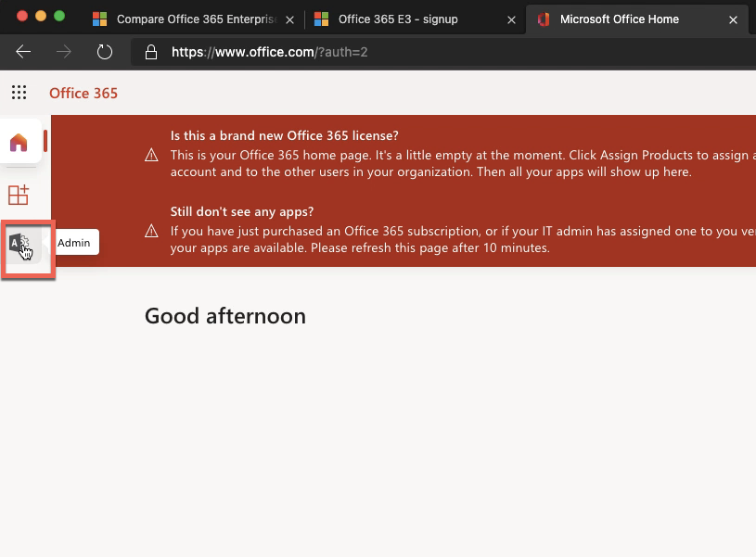Screen dimensions: 756x557
Task: Click the 'Is this a brand new Office 365 license?' heading
Action: (285, 135)
